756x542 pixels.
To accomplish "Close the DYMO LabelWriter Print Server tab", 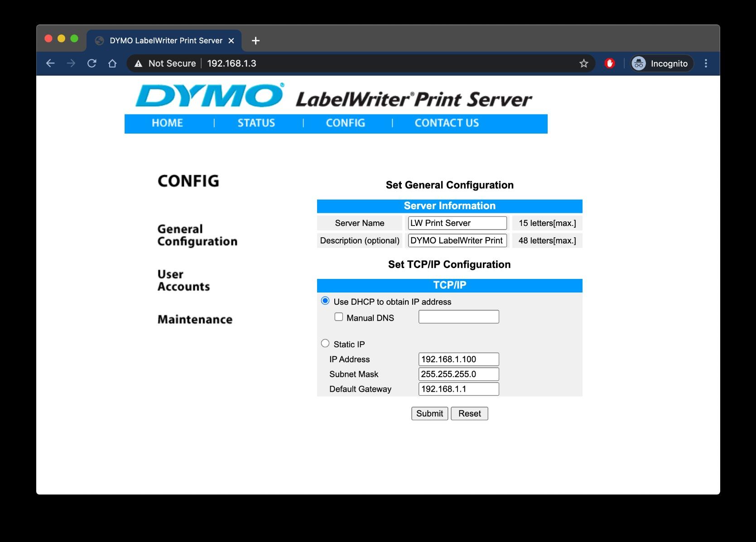I will pos(231,41).
